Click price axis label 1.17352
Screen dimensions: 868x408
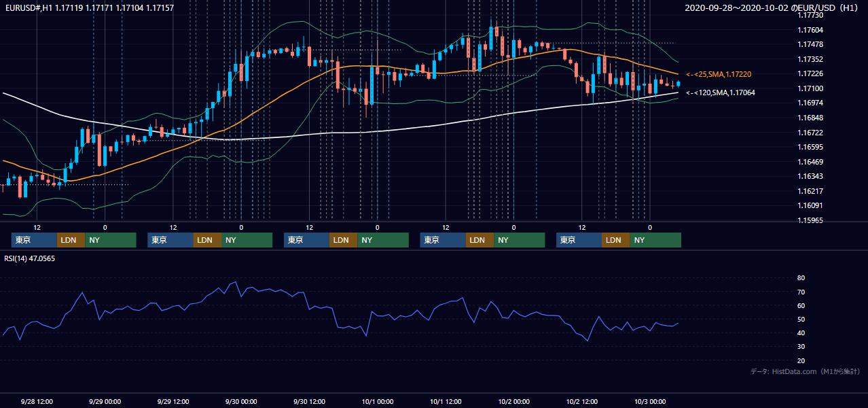[x=810, y=59]
